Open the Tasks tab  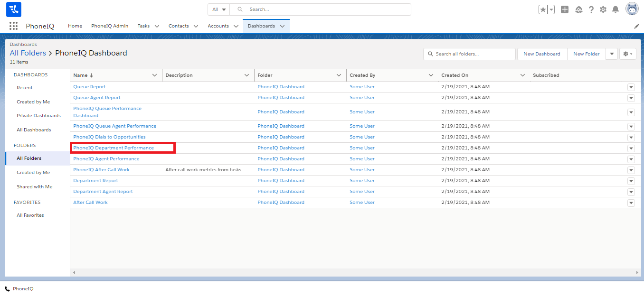click(x=143, y=26)
